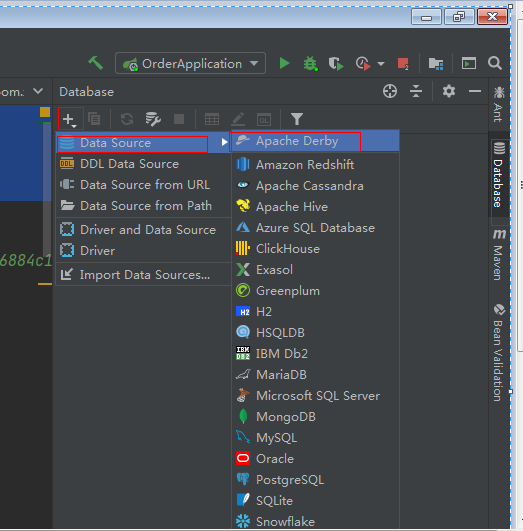Hide the Database panel with the minus icon

click(475, 91)
